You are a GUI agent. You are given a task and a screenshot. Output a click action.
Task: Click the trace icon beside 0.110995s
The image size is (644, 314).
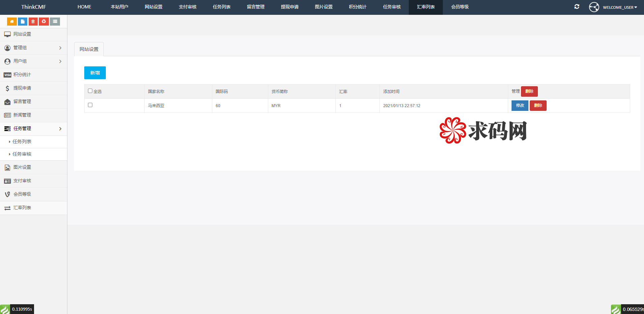pyautogui.click(x=5, y=309)
